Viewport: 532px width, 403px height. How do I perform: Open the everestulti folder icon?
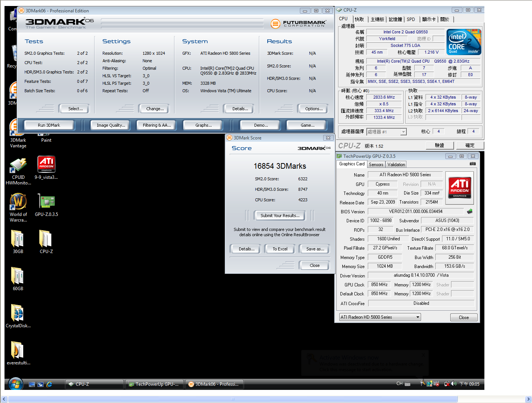[18, 353]
